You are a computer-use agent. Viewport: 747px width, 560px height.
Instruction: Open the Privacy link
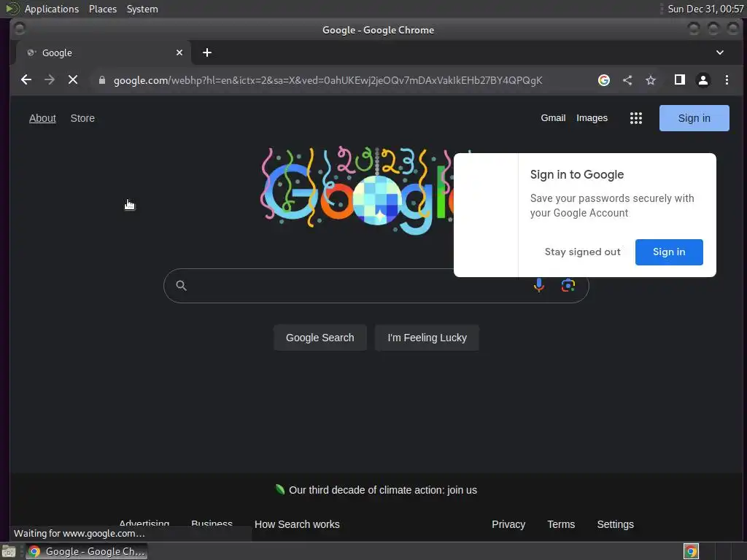click(x=508, y=524)
